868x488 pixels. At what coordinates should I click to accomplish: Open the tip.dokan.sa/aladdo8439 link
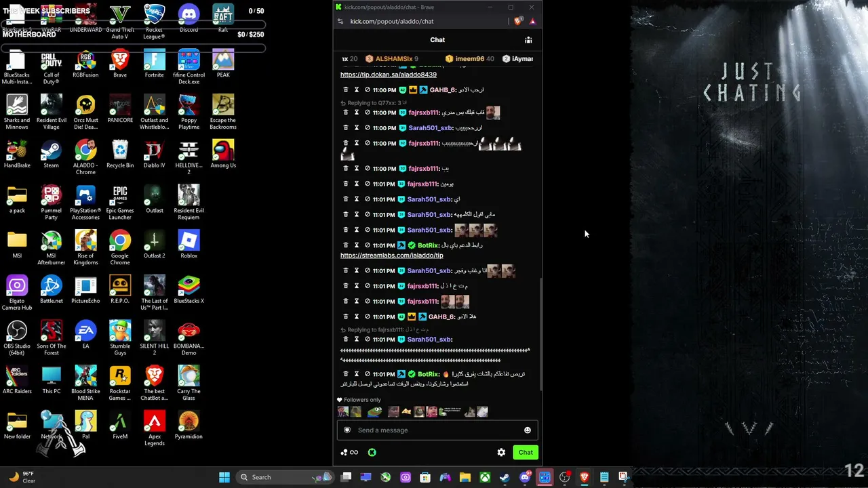click(389, 75)
